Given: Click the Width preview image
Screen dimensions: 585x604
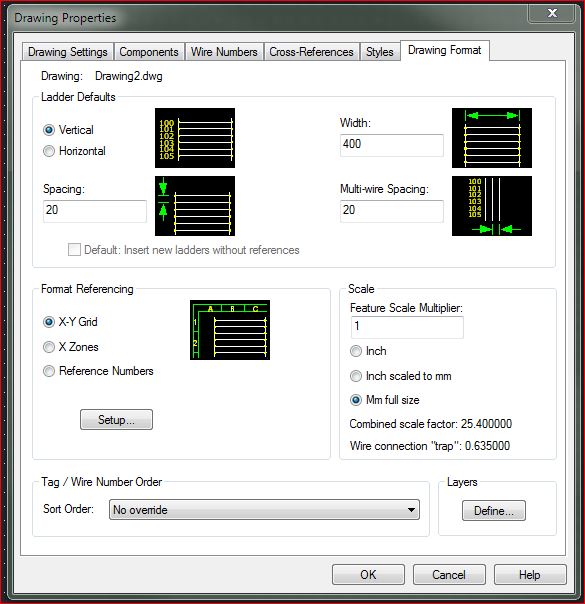Looking at the screenshot, I should pyautogui.click(x=492, y=138).
